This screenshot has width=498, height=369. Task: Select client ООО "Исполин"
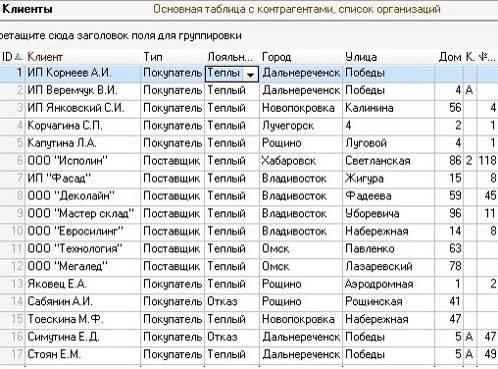coord(67,161)
